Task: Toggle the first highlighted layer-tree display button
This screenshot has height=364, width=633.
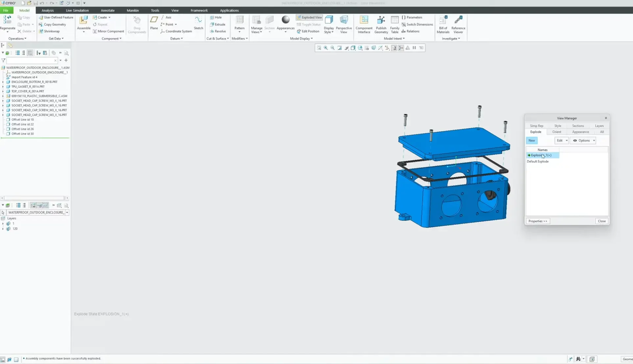Action: click(x=33, y=205)
